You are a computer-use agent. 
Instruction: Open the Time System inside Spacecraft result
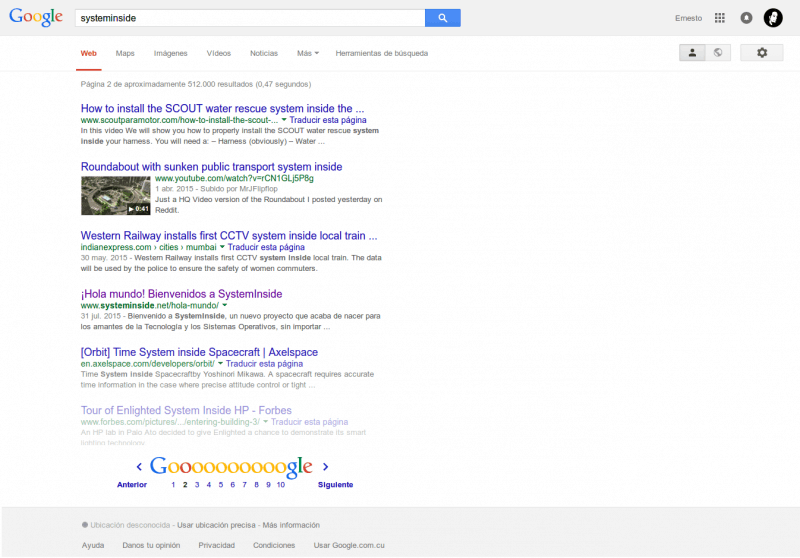pos(199,352)
